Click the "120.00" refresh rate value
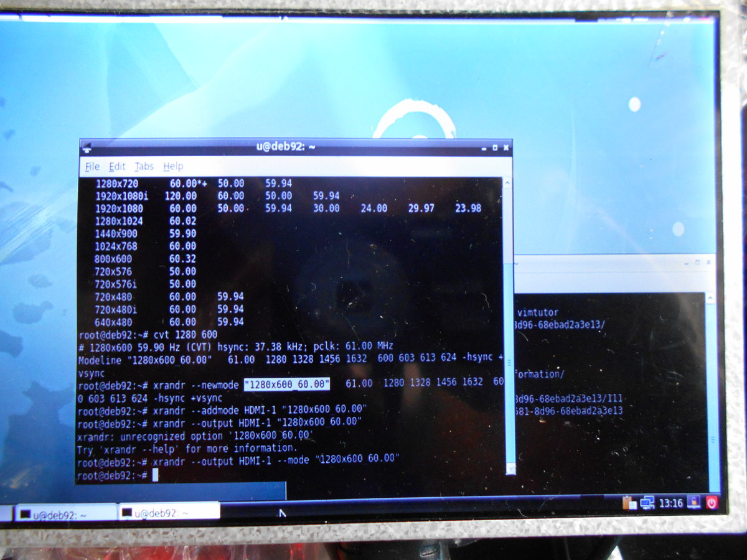 (x=181, y=196)
